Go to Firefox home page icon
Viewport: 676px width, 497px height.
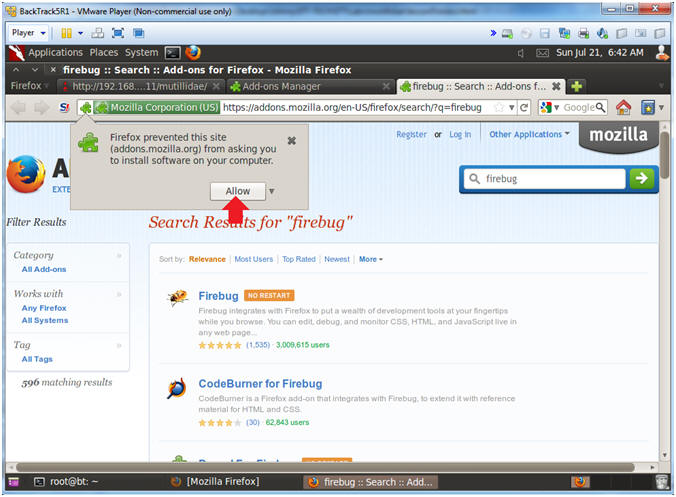coord(623,107)
